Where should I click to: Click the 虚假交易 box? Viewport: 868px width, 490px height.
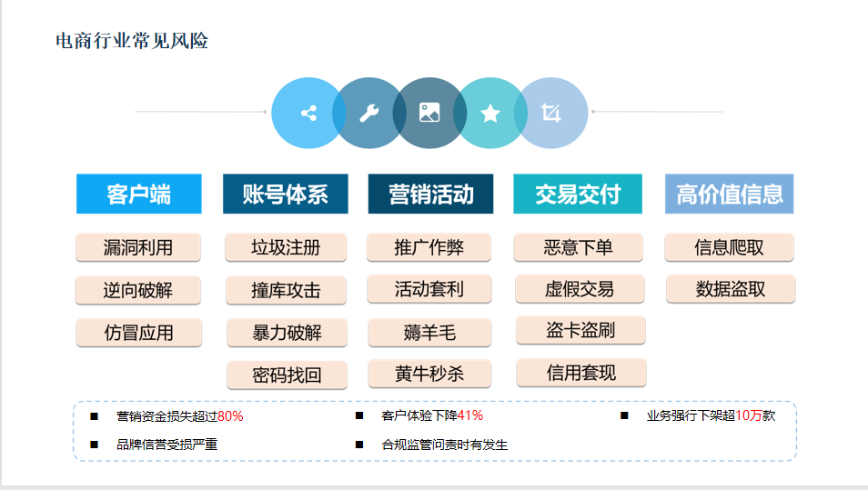(x=580, y=289)
